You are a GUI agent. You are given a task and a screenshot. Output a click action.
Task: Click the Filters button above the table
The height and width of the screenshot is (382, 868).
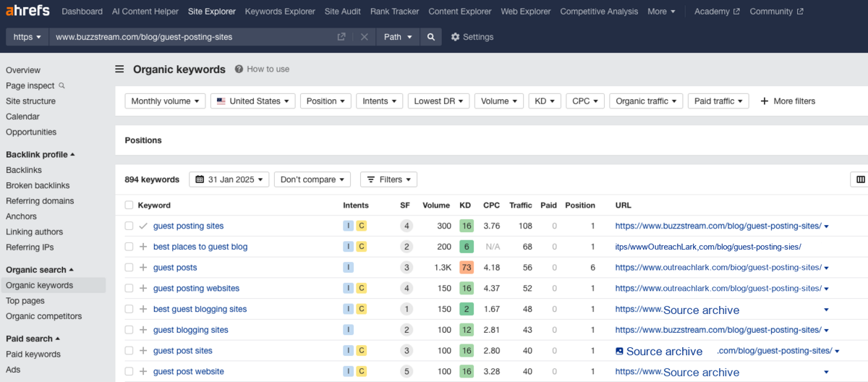(388, 179)
